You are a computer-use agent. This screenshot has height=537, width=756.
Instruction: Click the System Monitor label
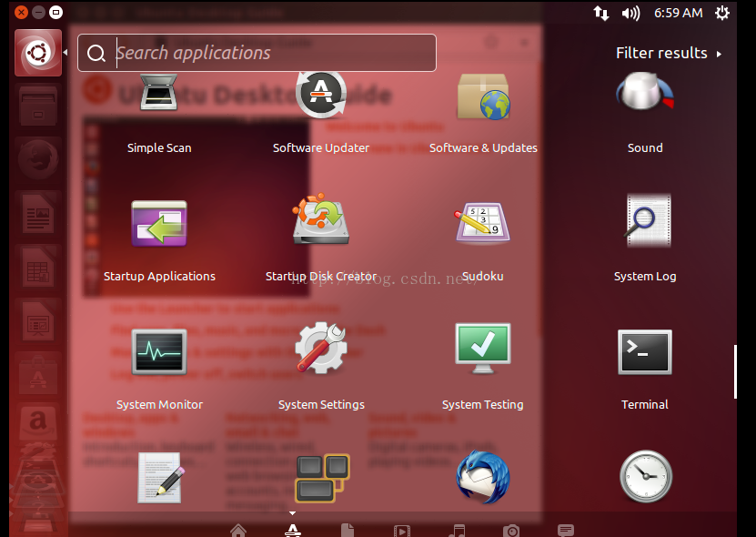pyautogui.click(x=159, y=404)
